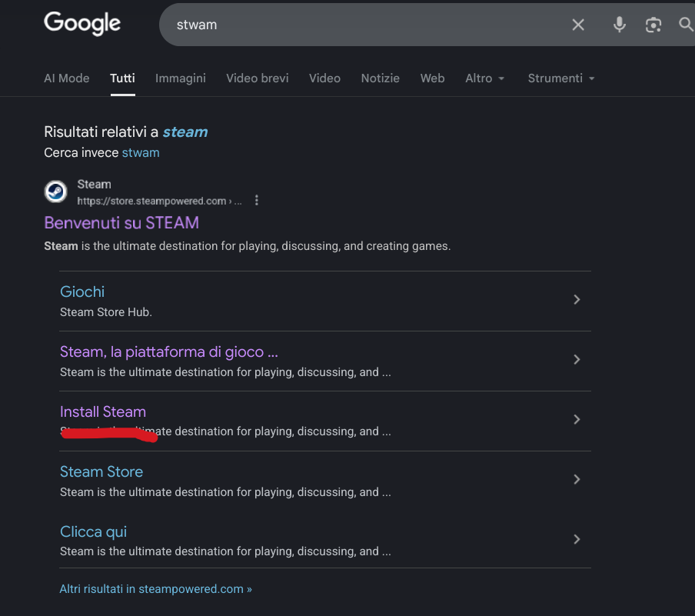
Task: Start voice search with the microphone icon
Action: pos(619,25)
